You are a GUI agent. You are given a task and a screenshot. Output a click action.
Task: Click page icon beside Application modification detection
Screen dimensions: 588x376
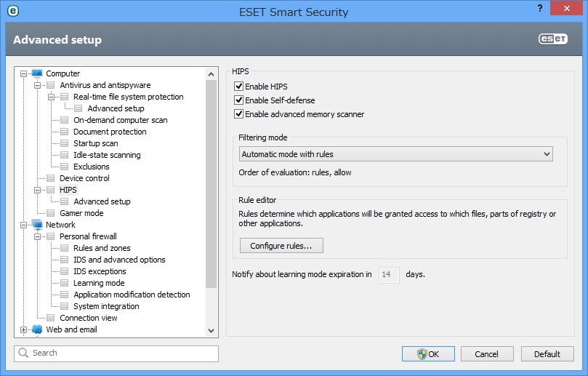65,295
